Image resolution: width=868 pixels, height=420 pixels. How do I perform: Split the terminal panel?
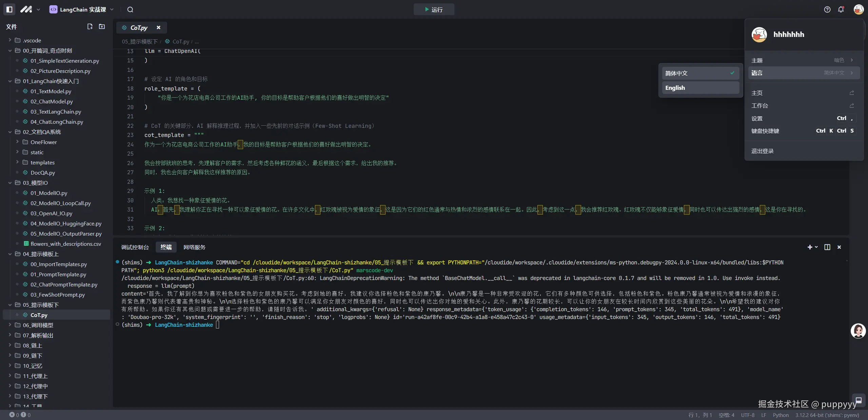pos(827,247)
